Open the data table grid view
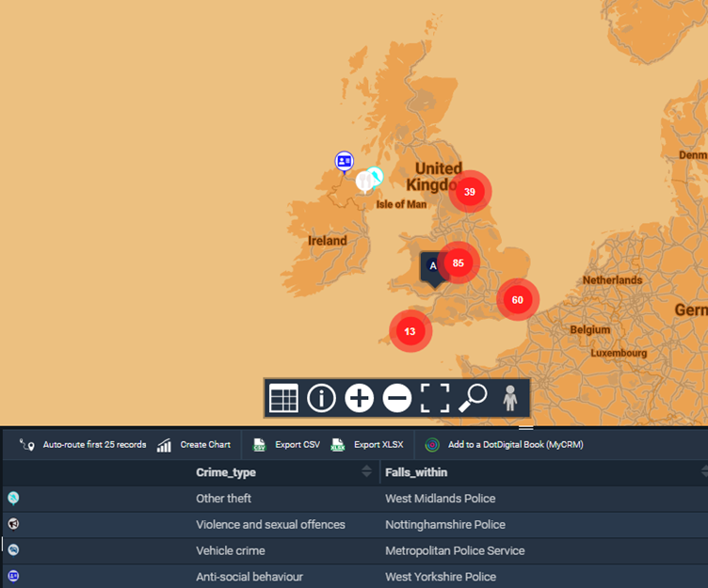The width and height of the screenshot is (708, 588). point(283,398)
